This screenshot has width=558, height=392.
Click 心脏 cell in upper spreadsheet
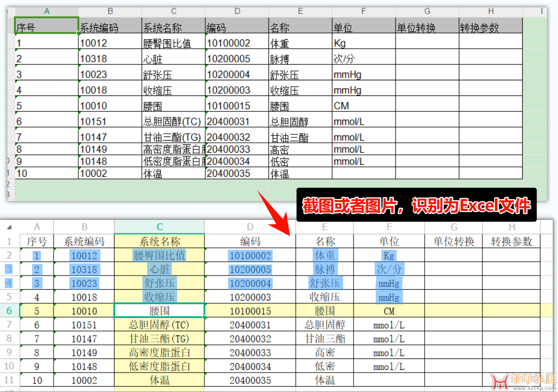173,57
